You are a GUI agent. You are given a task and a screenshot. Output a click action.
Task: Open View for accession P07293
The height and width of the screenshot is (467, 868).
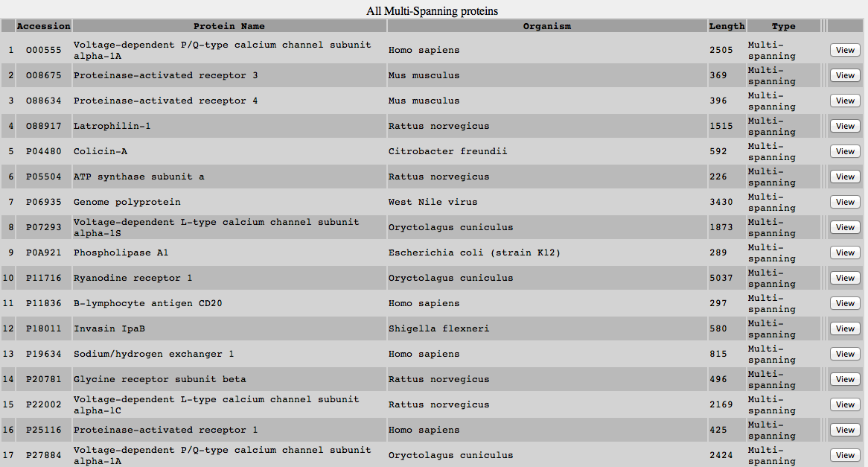click(x=844, y=227)
